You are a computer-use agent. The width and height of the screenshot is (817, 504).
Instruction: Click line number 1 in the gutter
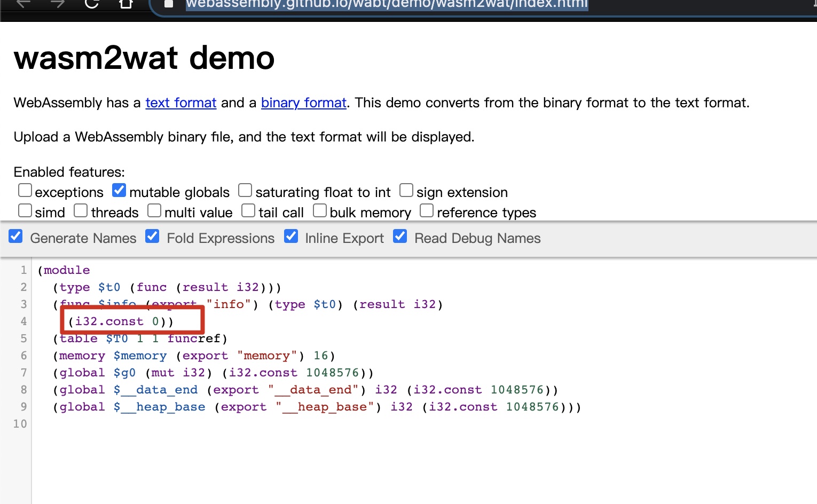pyautogui.click(x=23, y=270)
